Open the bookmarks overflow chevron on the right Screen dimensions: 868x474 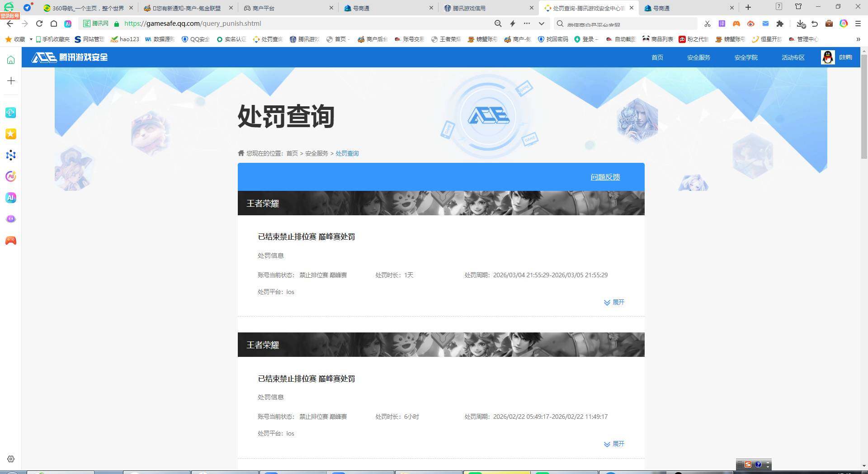tap(859, 39)
